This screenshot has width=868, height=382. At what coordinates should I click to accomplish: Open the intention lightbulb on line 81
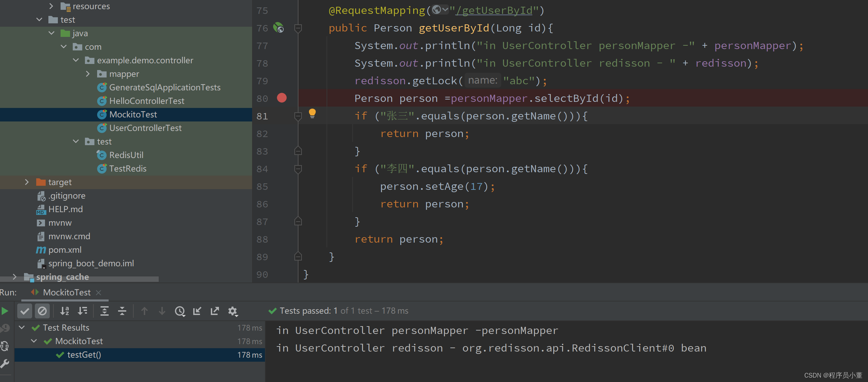click(x=312, y=114)
